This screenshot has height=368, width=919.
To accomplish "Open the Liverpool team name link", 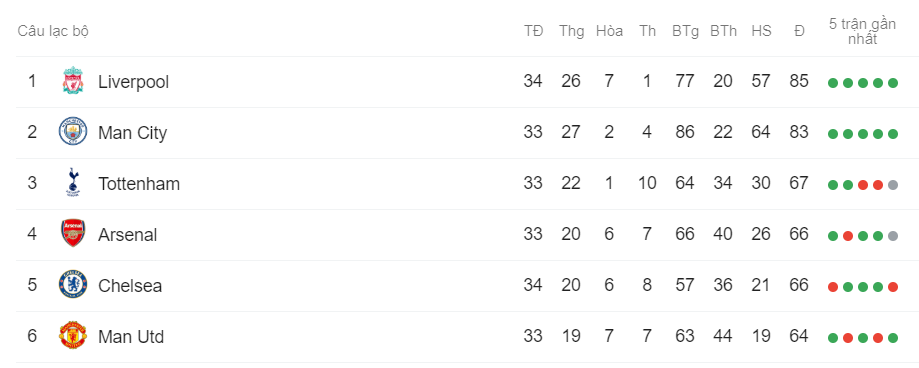I will (x=134, y=82).
